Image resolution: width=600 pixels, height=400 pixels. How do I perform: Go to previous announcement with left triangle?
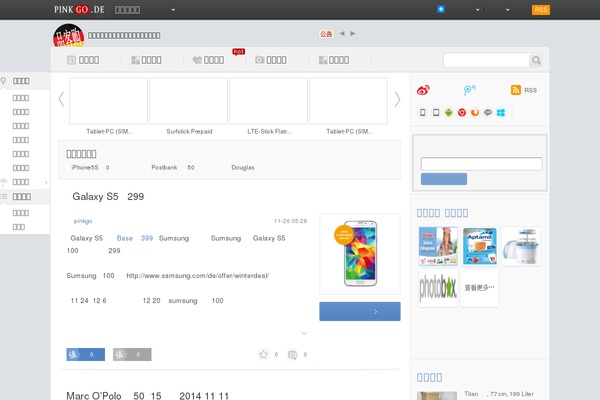(342, 33)
